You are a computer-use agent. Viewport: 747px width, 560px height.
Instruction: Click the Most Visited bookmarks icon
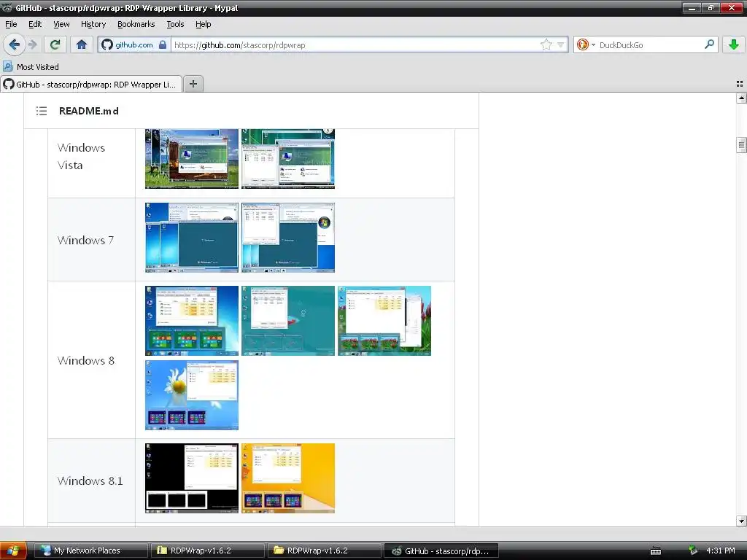coord(8,66)
